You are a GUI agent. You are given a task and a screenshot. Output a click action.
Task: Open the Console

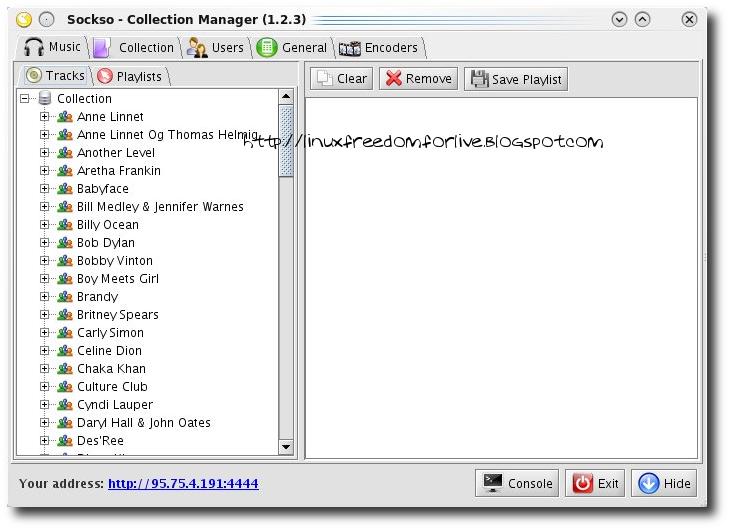517,483
